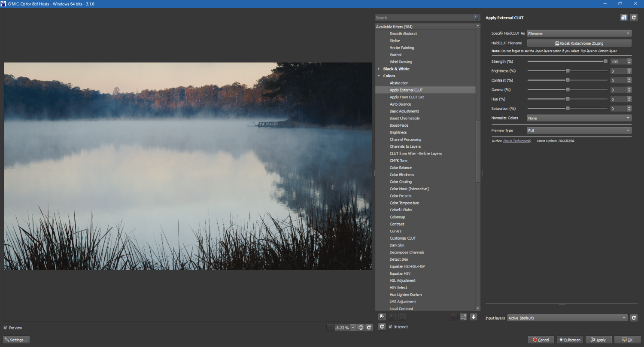Toggle the filter selection mode checklist icon
The width and height of the screenshot is (644, 347).
point(463,317)
